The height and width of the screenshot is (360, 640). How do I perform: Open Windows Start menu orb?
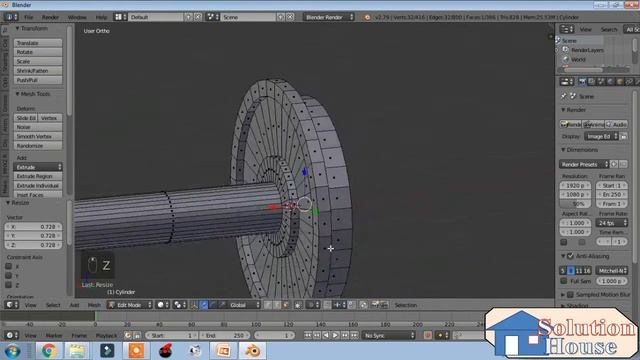tap(12, 351)
